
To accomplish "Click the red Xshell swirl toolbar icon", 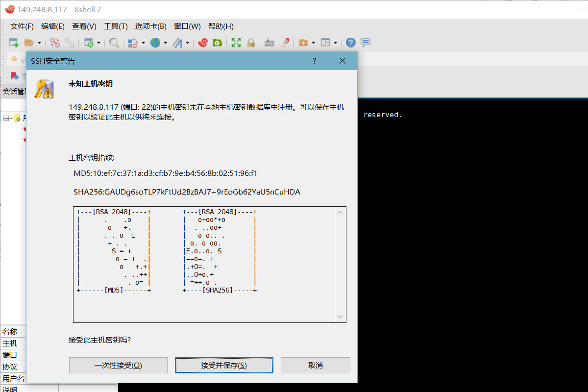I will click(203, 43).
